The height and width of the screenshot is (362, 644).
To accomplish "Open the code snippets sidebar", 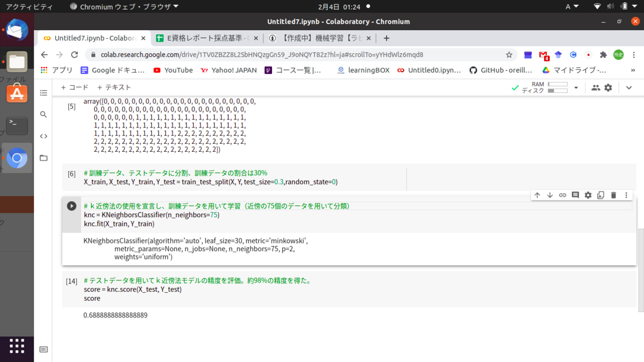I will point(43,136).
